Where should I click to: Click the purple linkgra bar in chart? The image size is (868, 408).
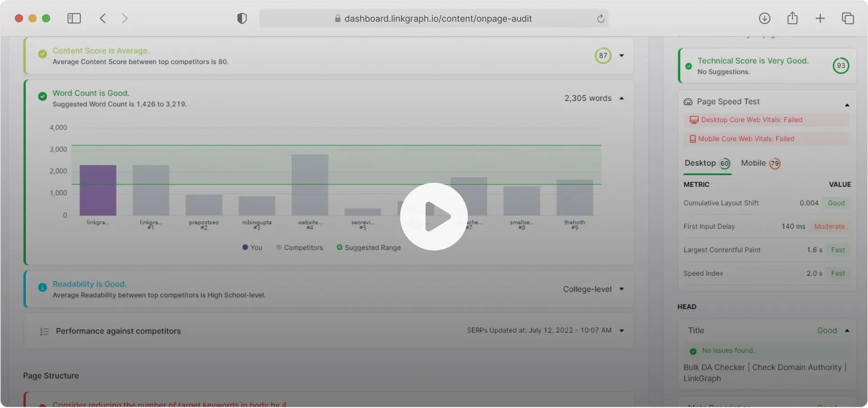coord(98,190)
